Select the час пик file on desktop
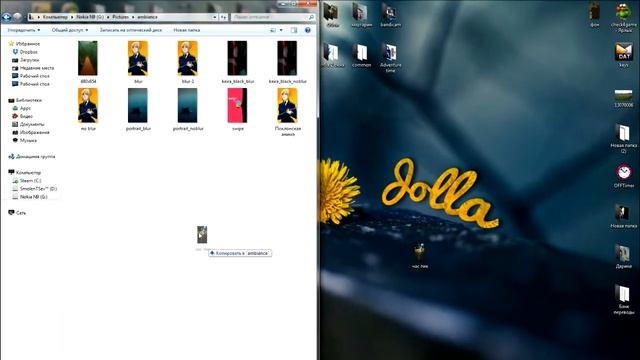640x360 pixels. (420, 256)
